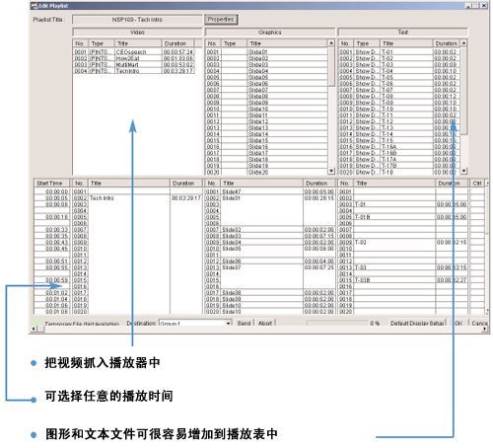
Task: Click Text list scroll-down arrow
Action: point(463,171)
